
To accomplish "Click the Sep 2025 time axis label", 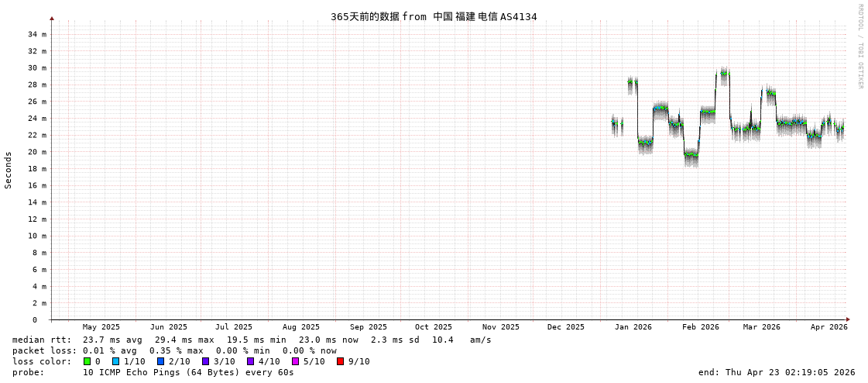I will [x=368, y=327].
